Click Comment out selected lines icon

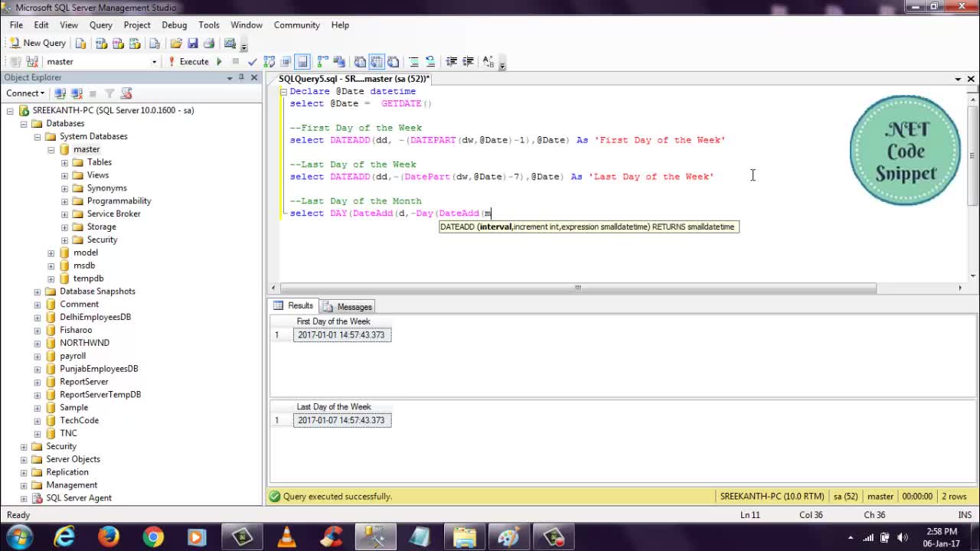tap(413, 61)
